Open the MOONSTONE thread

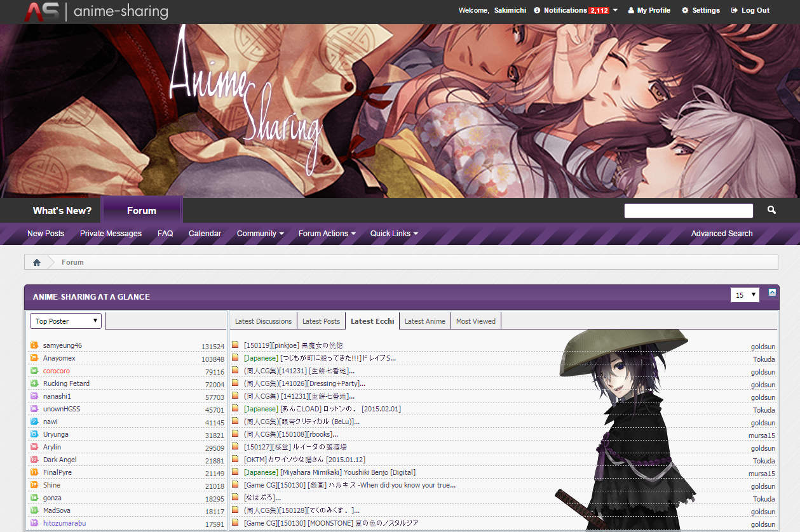[331, 523]
